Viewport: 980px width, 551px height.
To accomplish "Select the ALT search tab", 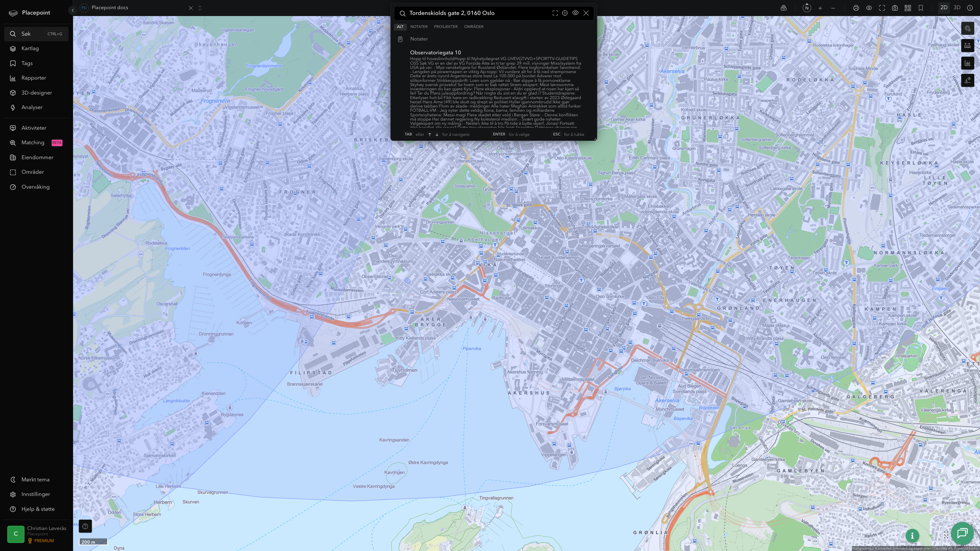I will [400, 27].
